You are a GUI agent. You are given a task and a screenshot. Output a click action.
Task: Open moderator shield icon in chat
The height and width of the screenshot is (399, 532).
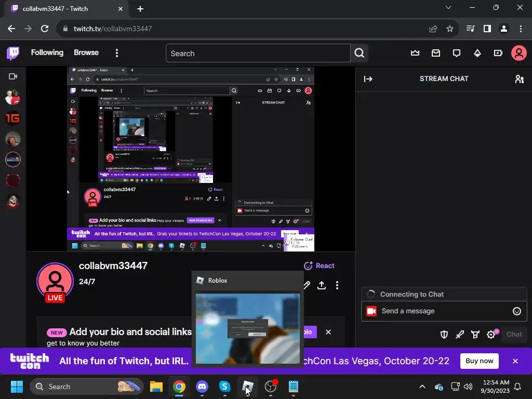click(x=444, y=335)
